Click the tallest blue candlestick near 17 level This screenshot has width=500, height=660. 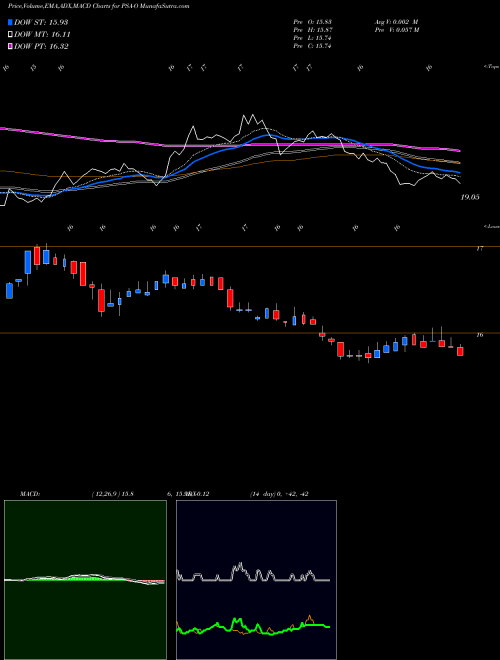(28, 262)
